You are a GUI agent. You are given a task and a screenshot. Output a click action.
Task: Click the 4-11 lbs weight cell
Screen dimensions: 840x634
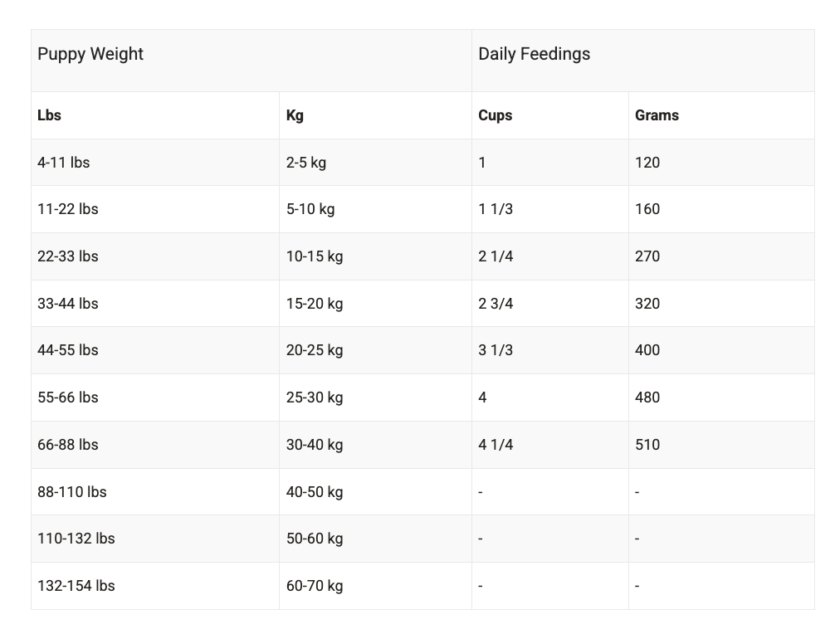pos(63,163)
